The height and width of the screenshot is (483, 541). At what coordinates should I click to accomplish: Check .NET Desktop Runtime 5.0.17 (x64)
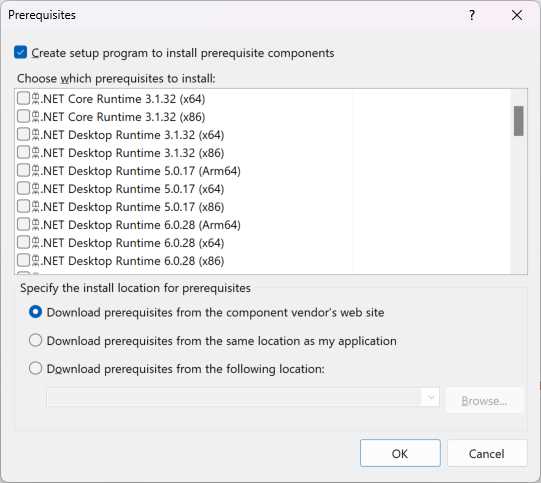[x=23, y=188]
